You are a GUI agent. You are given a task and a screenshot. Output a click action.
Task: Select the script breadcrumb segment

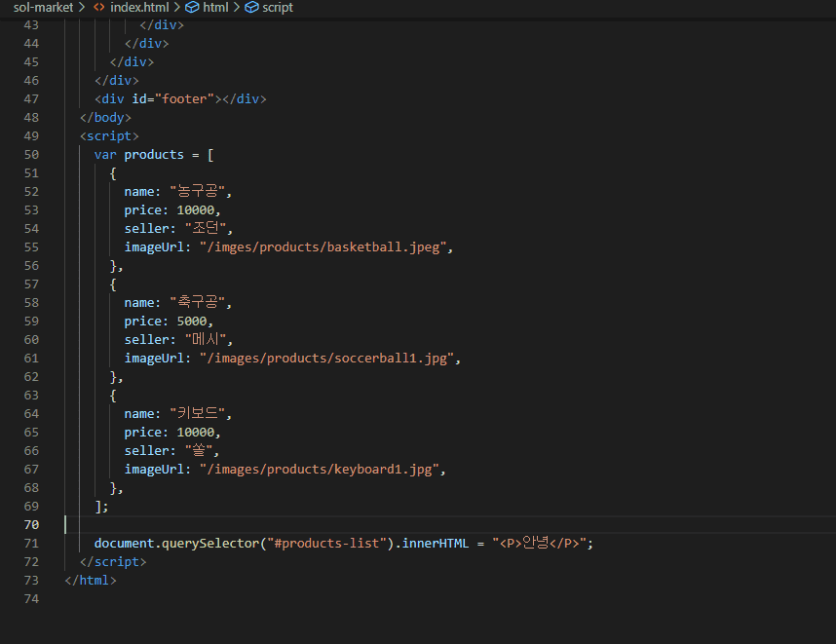click(278, 8)
